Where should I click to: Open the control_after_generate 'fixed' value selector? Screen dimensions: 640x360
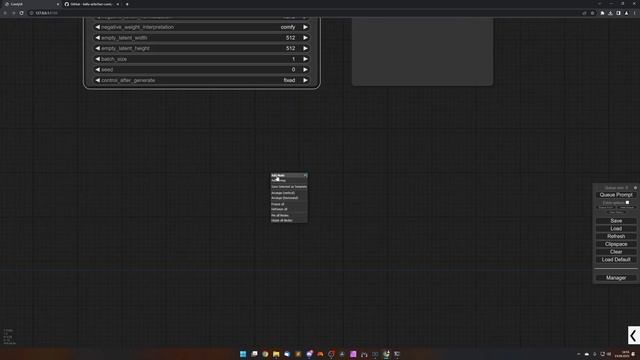289,80
